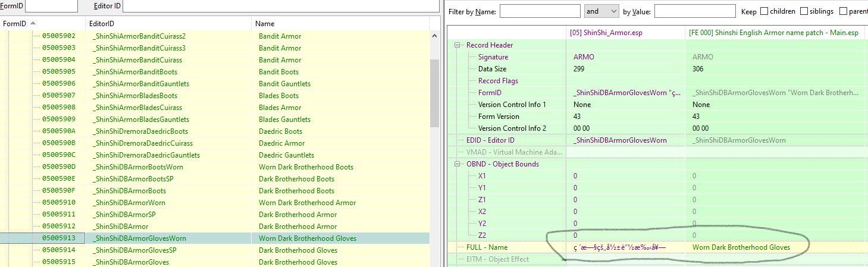This screenshot has height=267, width=868.
Task: Select the _ShinShiDremoraDaedricBoots row
Action: 214,131
